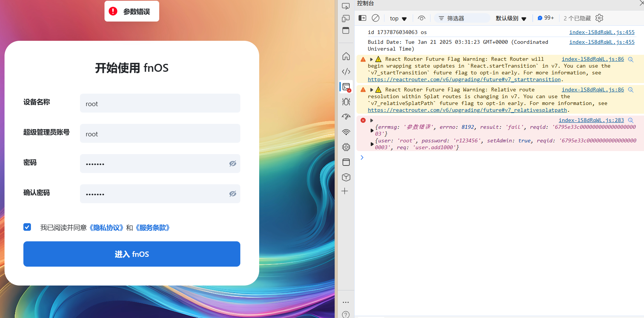Open DevTools more options ellipsis

pos(346,302)
